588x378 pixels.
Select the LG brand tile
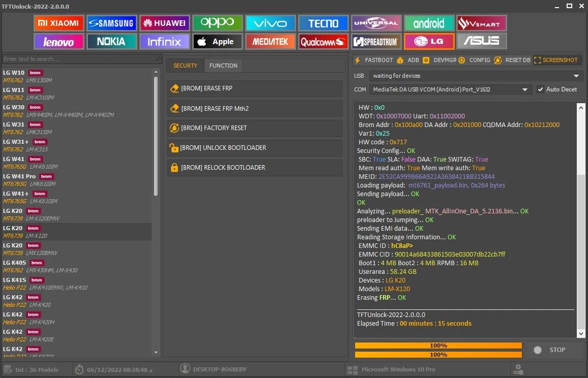click(429, 42)
